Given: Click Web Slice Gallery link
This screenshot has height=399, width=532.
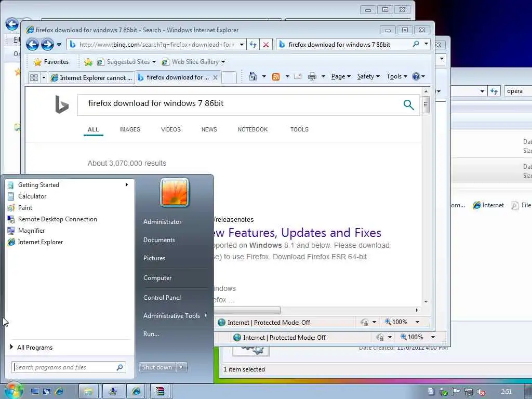Looking at the screenshot, I should 193,62.
